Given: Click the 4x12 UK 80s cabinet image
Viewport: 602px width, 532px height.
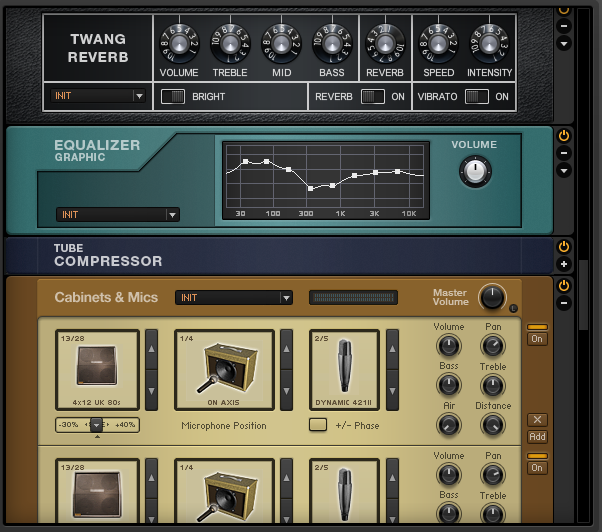Looking at the screenshot, I should point(97,369).
